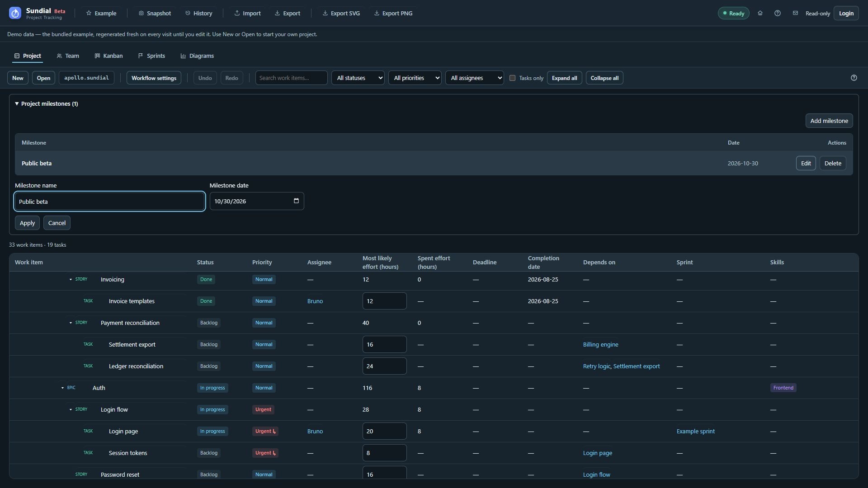The height and width of the screenshot is (488, 868).
Task: Collapse the Auth epic
Action: [62, 388]
